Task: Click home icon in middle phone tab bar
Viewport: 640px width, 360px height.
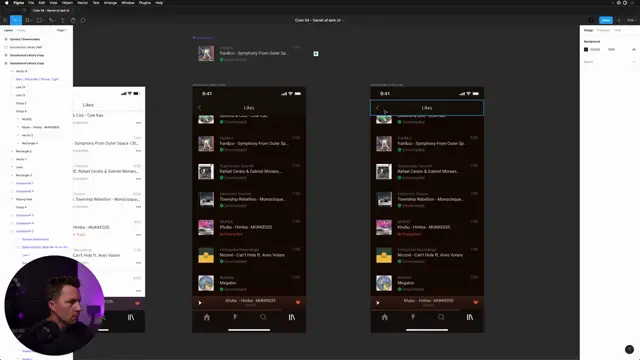Action: (x=207, y=317)
